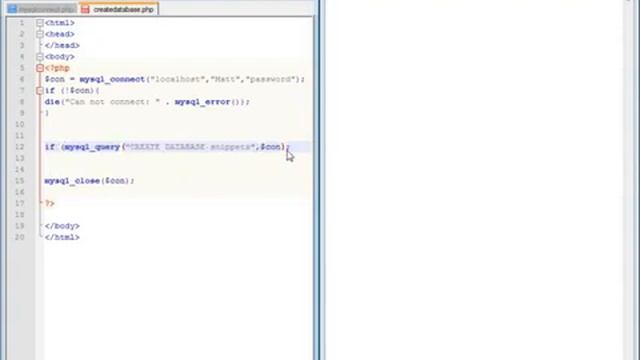640x360 pixels.
Task: Click the "localhost" string on line 6
Action: [178, 79]
